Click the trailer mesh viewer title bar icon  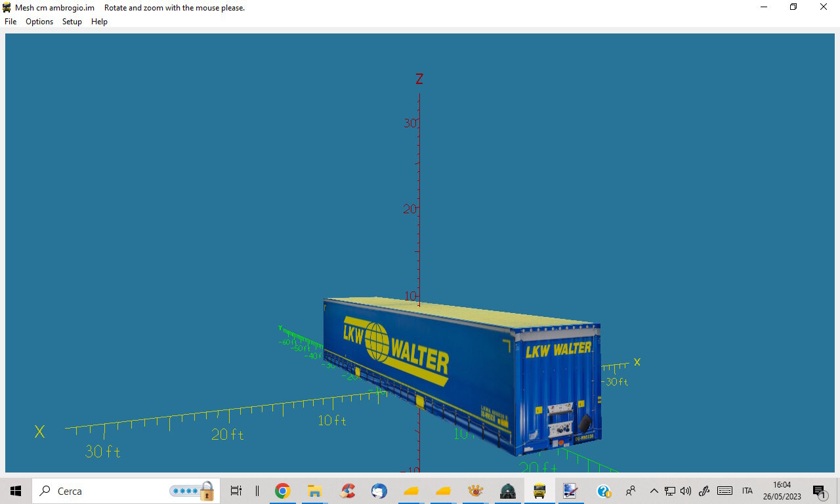click(x=7, y=7)
